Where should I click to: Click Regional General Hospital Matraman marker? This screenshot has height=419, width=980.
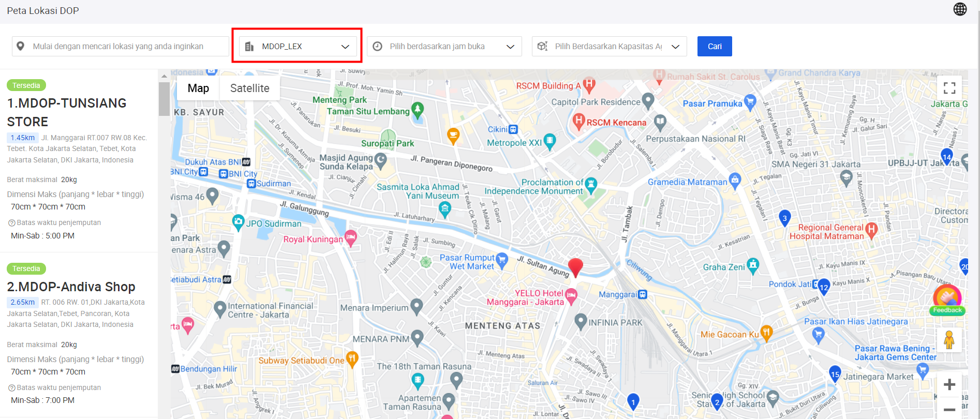pyautogui.click(x=871, y=230)
